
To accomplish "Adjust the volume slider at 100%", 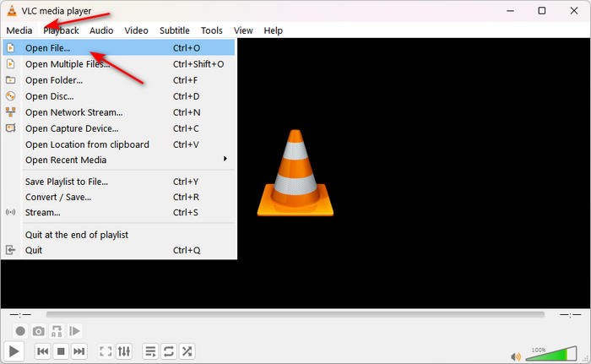I will [x=551, y=354].
